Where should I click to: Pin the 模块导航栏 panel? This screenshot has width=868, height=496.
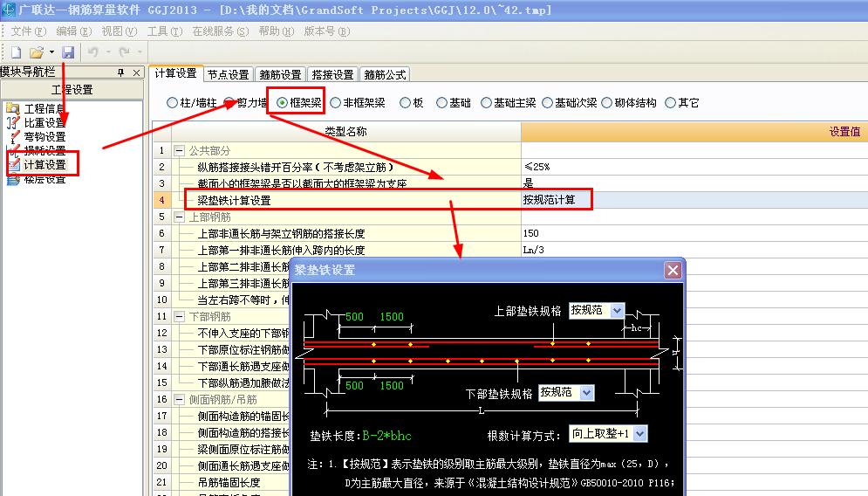(121, 72)
